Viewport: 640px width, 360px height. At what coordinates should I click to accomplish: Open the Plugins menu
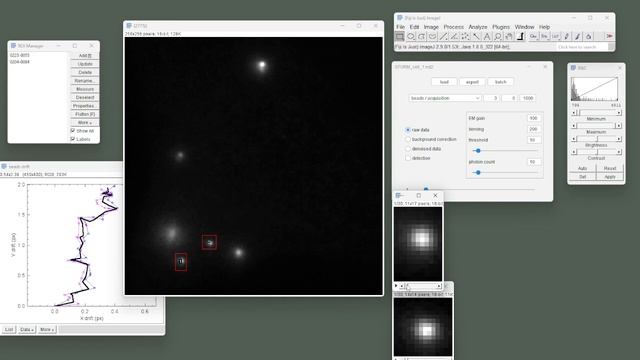(501, 27)
